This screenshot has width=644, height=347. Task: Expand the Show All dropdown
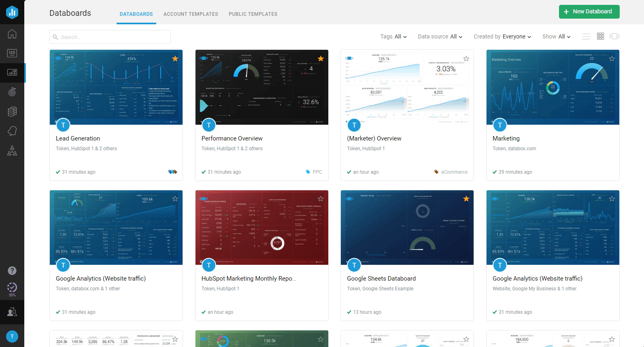click(557, 36)
